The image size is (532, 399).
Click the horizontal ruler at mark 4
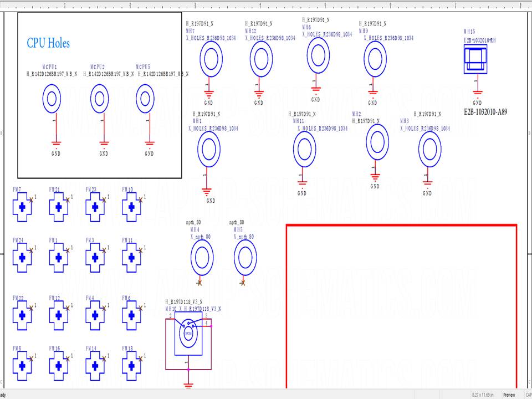pos(260,5)
